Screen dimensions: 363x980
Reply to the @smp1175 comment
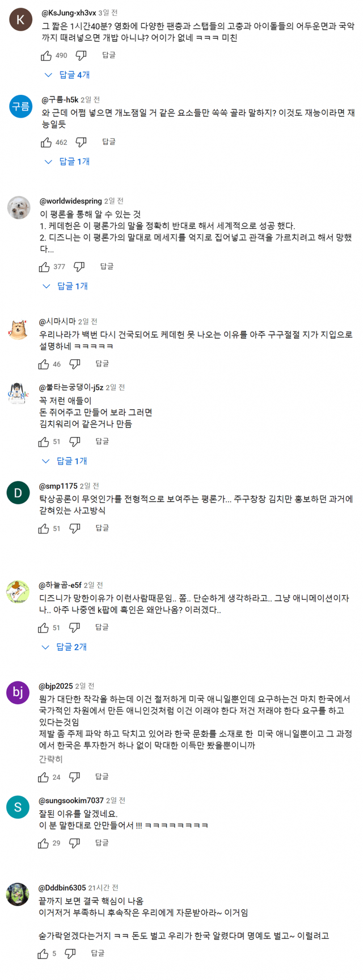click(102, 528)
